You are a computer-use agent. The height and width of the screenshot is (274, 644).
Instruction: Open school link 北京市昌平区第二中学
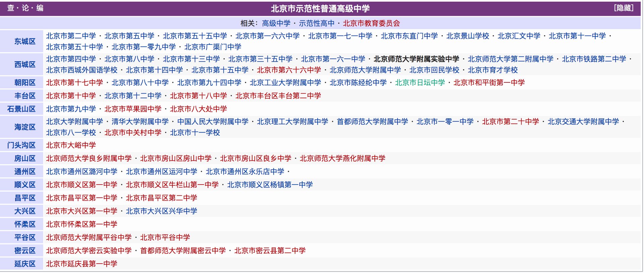[x=161, y=198]
